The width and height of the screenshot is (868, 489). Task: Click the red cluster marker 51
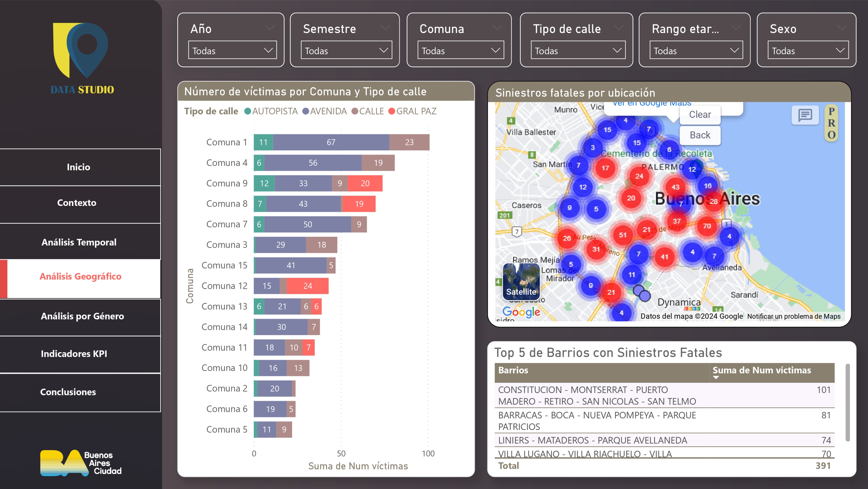[622, 235]
